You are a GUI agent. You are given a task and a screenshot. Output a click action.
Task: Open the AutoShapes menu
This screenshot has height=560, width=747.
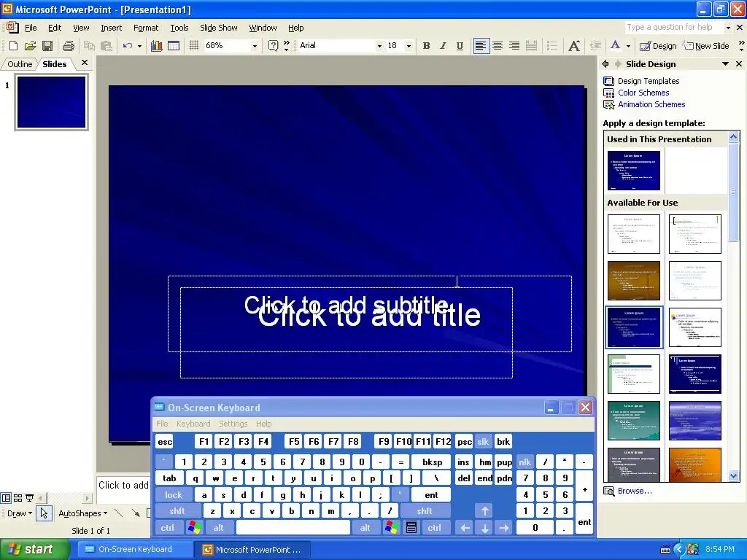coord(83,513)
